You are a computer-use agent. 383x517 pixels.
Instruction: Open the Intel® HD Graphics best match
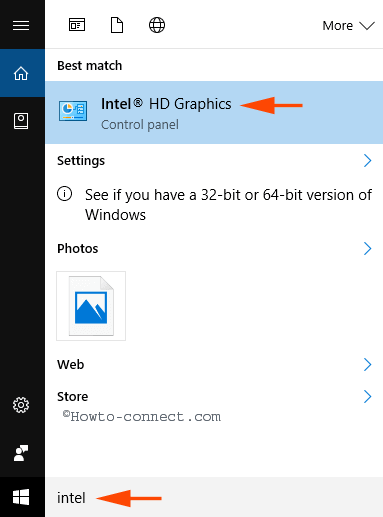click(214, 112)
